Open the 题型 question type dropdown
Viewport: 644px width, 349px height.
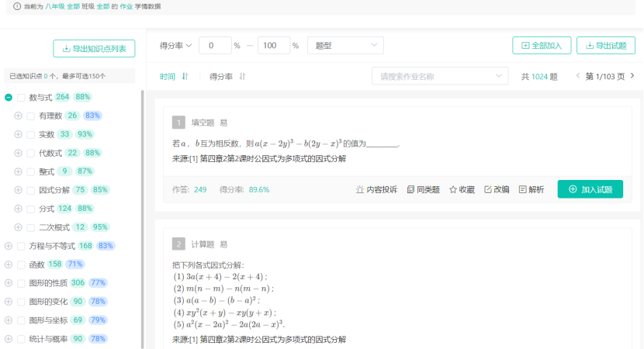pyautogui.click(x=345, y=46)
